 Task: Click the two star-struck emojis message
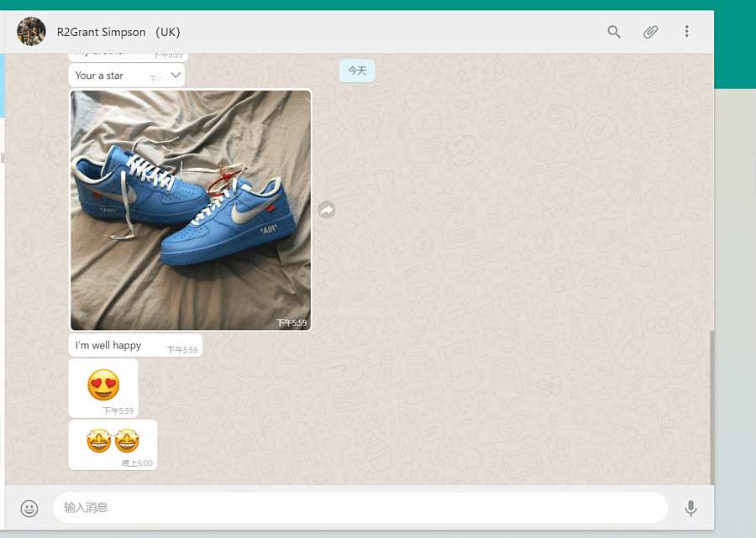coord(113,445)
